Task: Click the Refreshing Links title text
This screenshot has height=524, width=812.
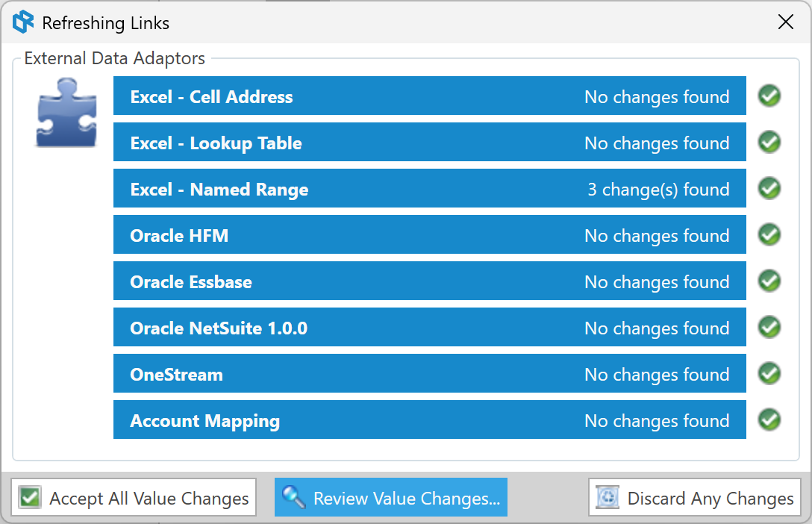Action: [x=106, y=23]
